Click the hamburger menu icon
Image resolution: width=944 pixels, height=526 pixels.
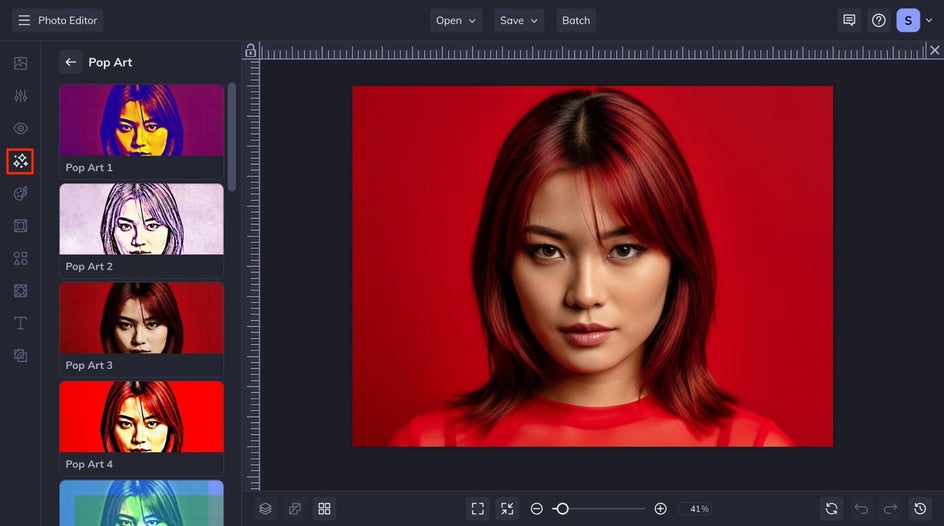(x=24, y=20)
